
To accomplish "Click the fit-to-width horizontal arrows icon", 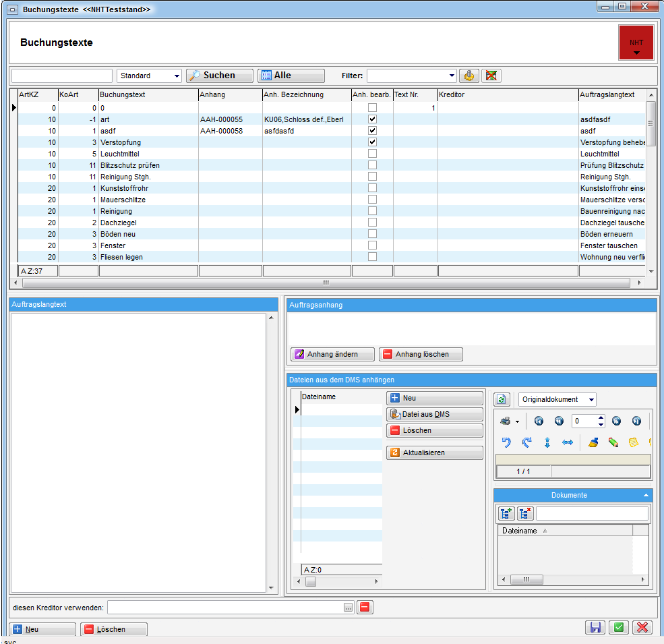I will [568, 442].
